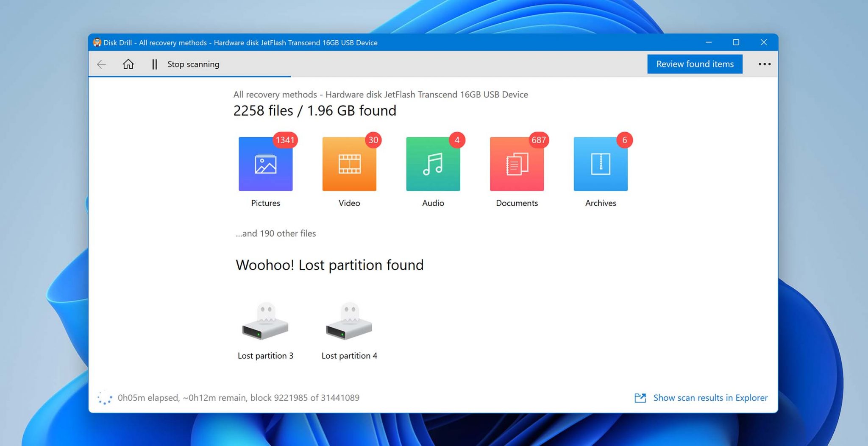Select the Lost partition 4 drive icon
Screen dimensions: 868x446
[x=349, y=321]
